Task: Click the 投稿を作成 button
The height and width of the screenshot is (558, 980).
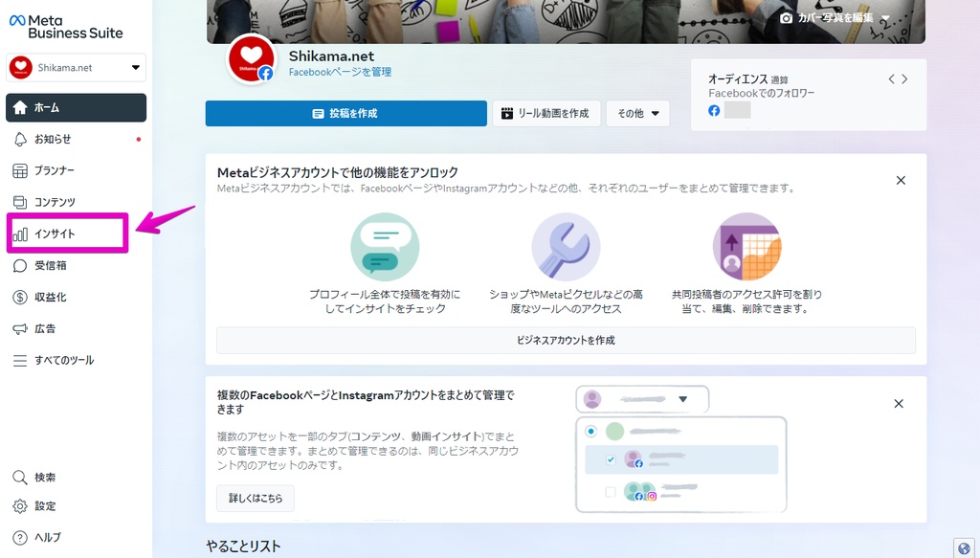Action: pyautogui.click(x=346, y=113)
